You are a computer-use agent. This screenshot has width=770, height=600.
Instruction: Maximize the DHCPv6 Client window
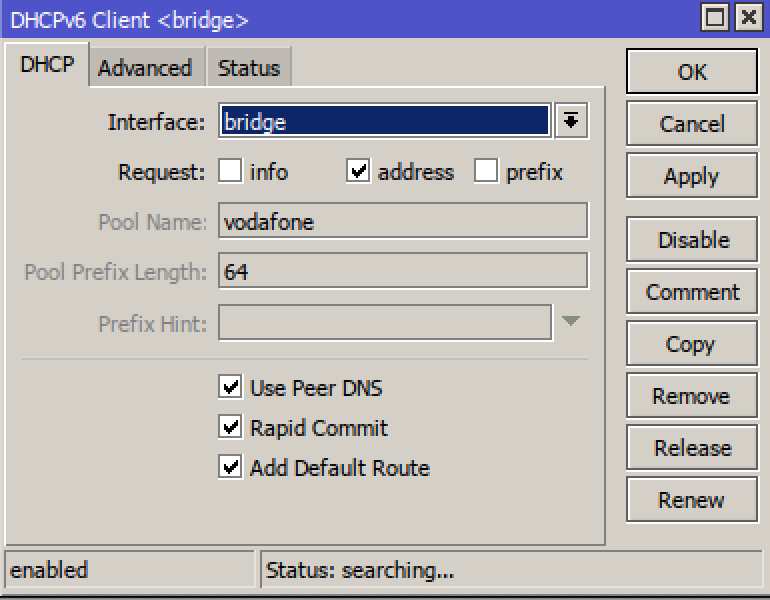coord(714,19)
